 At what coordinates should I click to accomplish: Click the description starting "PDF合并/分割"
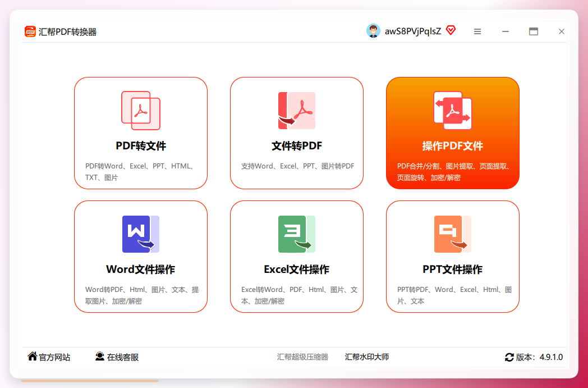tap(454, 171)
